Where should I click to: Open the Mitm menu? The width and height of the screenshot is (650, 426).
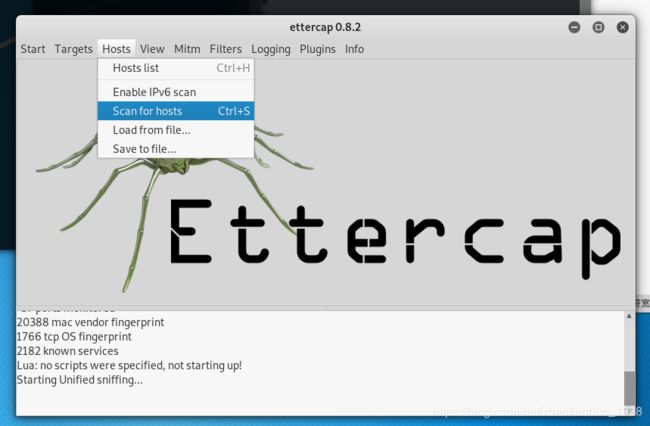tap(187, 49)
